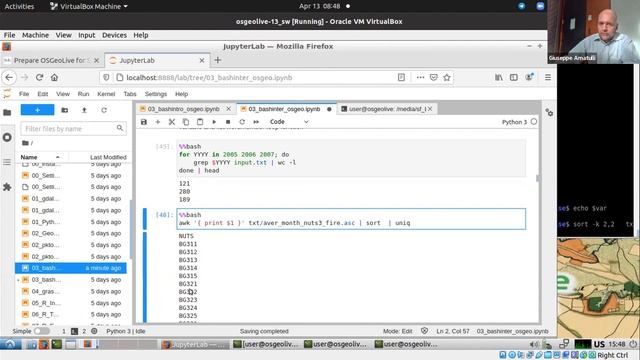Open JupyterLab Kernel menu
This screenshot has width=640, height=360.
(106, 94)
